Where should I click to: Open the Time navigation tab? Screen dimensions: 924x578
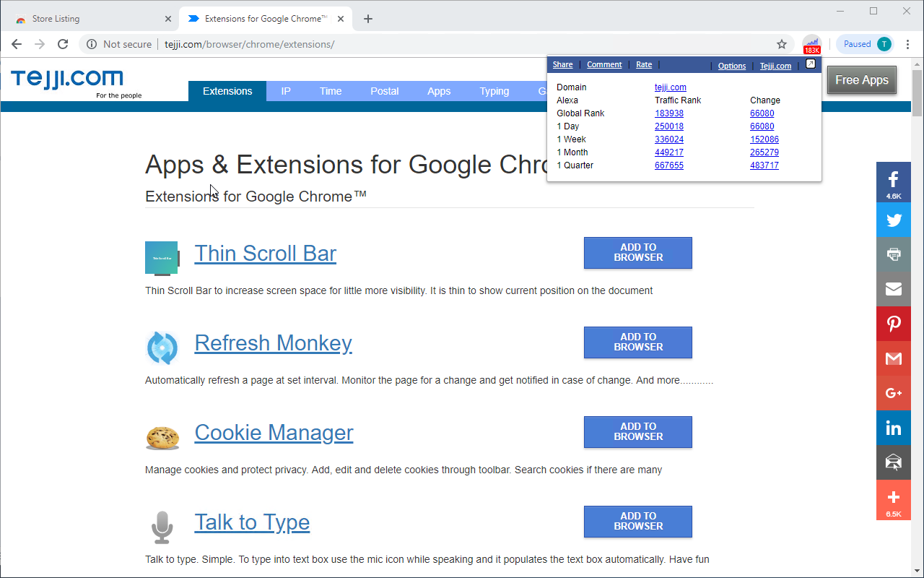click(x=331, y=91)
